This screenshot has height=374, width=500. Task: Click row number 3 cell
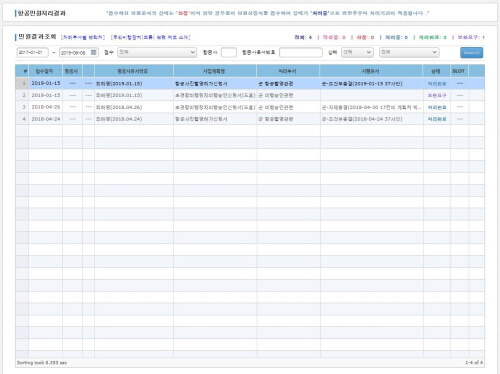pos(22,107)
